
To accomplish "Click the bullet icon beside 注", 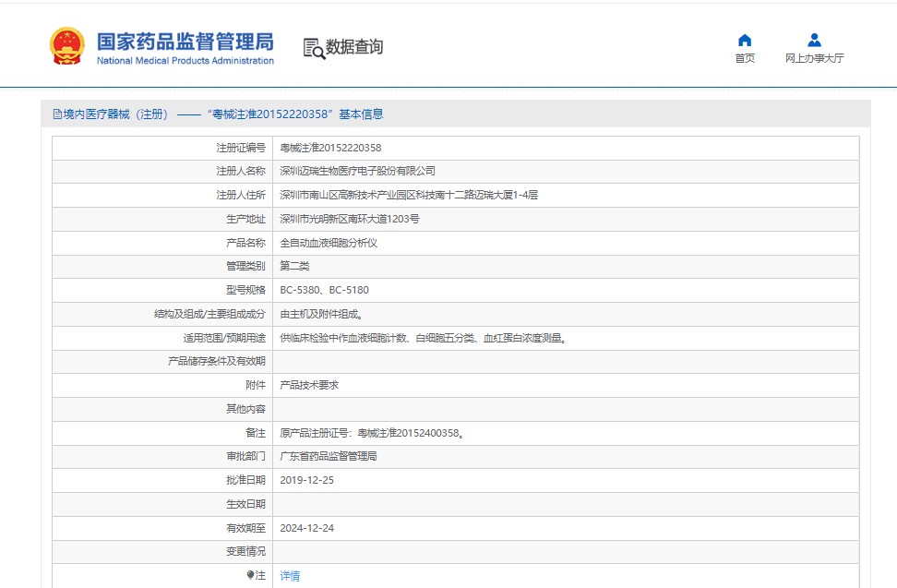I will tap(250, 575).
